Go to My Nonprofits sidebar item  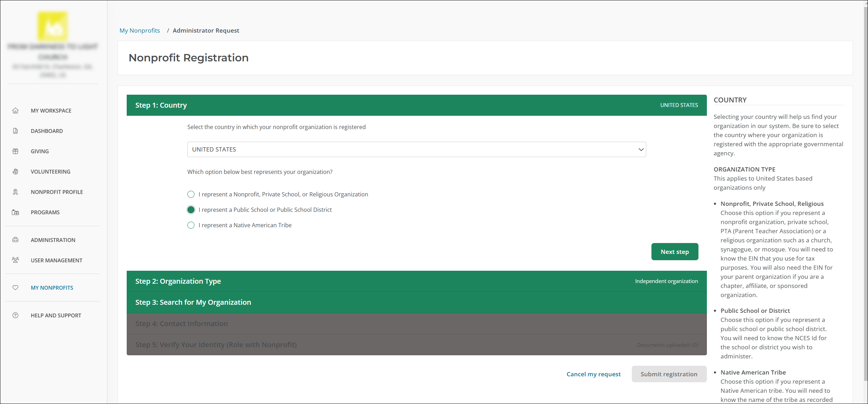point(52,288)
